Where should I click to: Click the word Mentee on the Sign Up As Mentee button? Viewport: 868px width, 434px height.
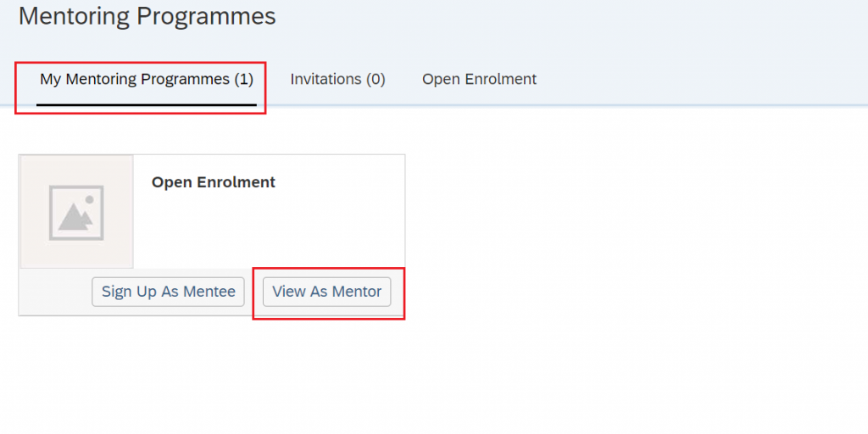(211, 292)
